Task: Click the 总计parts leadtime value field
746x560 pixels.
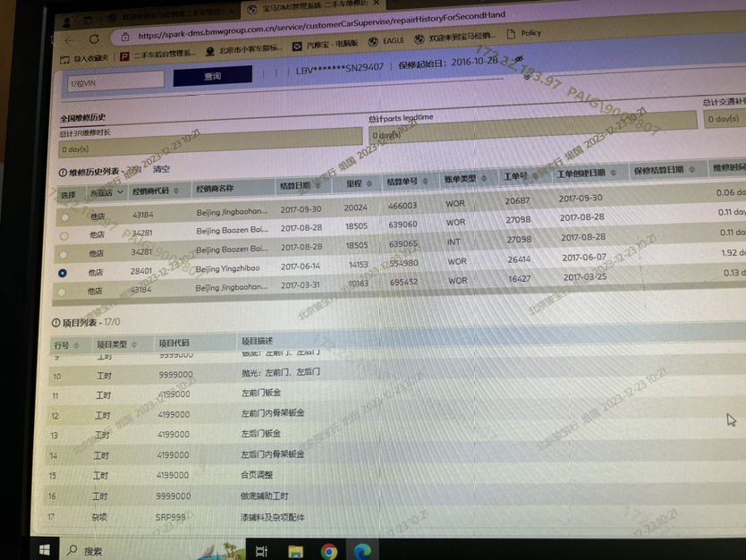Action: (533, 126)
